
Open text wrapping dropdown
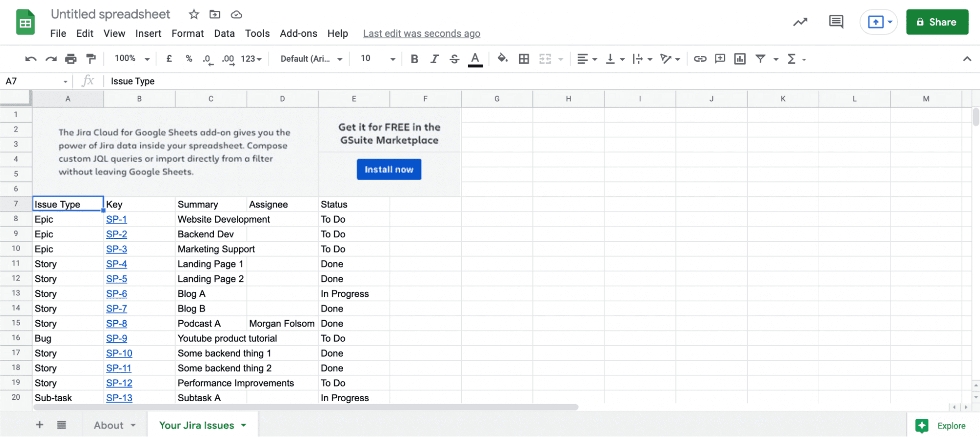pos(642,59)
